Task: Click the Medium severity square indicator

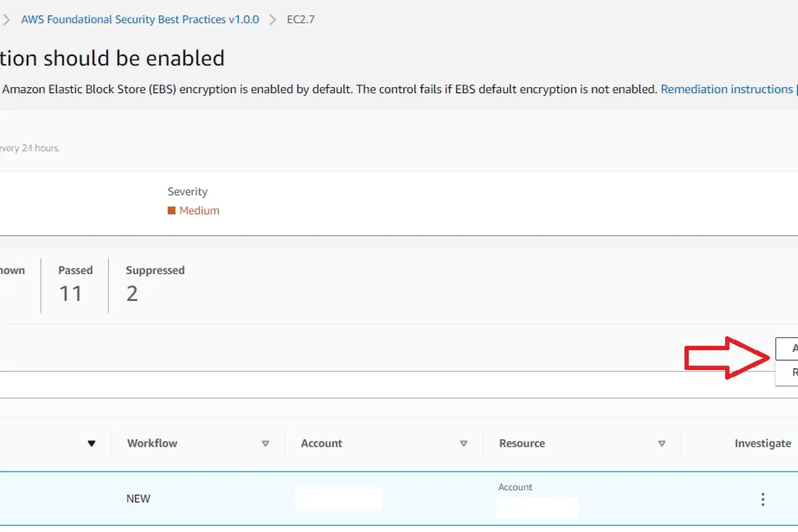Action: click(172, 210)
